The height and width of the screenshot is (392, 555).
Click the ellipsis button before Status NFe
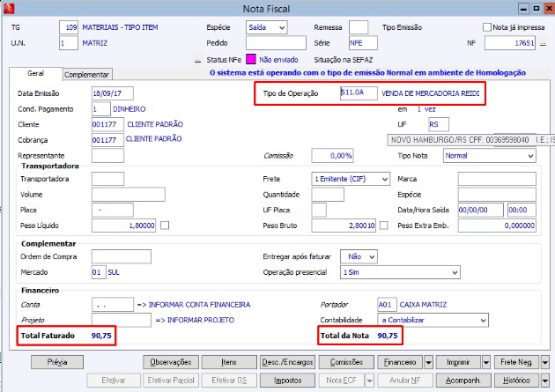tap(198, 61)
